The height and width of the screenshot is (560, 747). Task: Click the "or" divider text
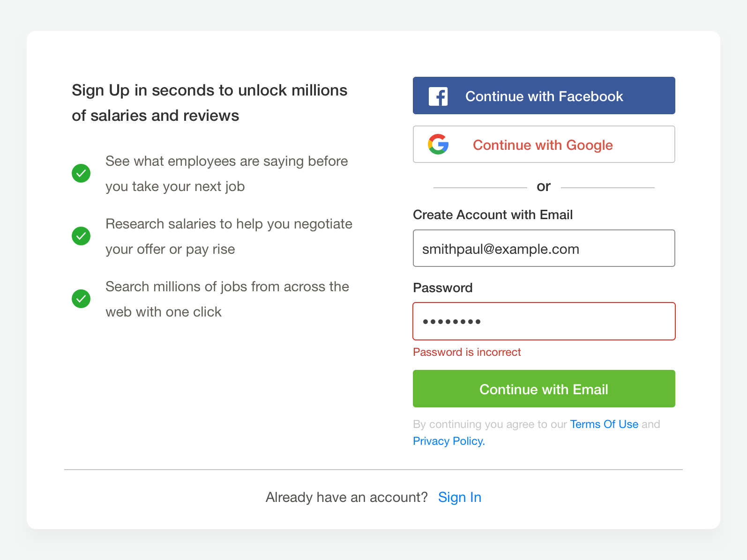point(543,187)
